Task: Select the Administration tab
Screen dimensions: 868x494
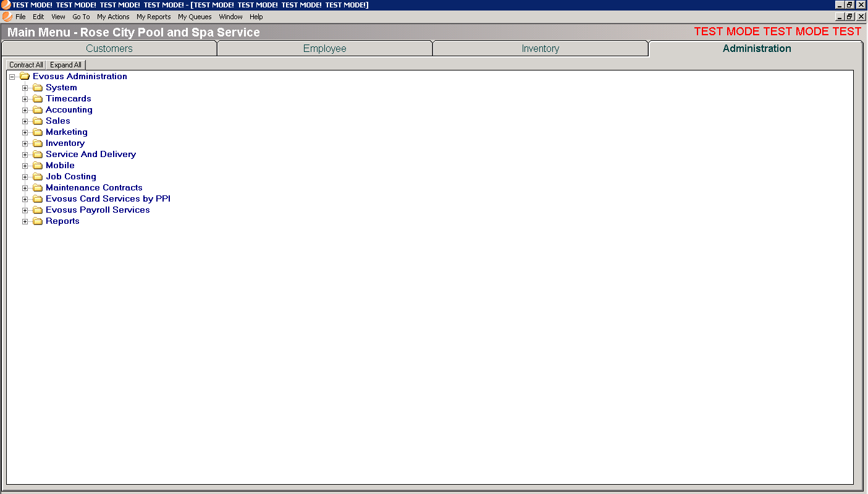Action: [x=756, y=49]
